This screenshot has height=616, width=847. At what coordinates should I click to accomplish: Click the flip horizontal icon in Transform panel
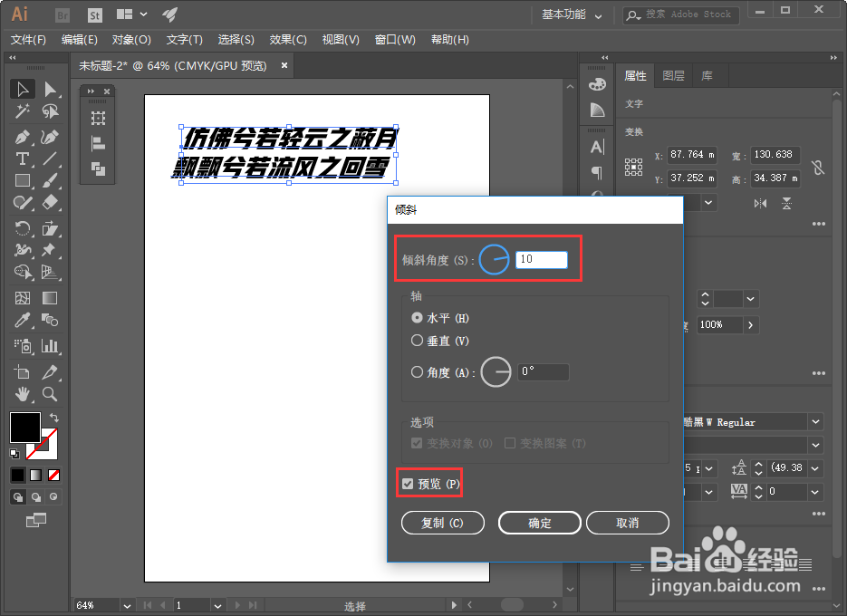click(x=762, y=203)
